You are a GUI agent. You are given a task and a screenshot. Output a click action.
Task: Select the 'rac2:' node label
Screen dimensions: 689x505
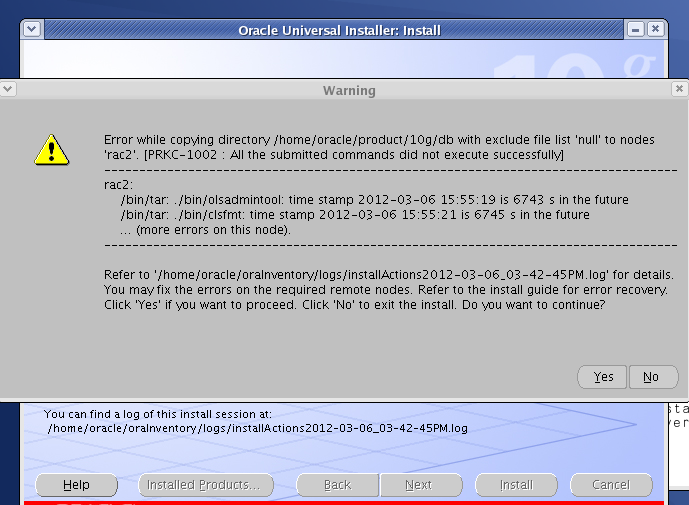(118, 185)
